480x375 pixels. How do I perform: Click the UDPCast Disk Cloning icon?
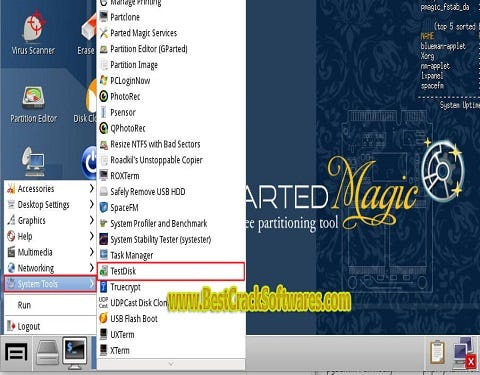point(104,303)
